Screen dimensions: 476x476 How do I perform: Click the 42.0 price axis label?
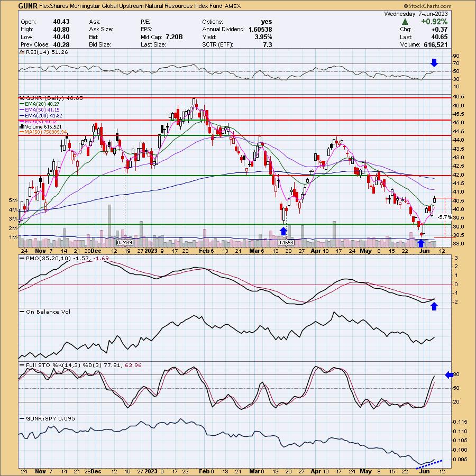(458, 175)
